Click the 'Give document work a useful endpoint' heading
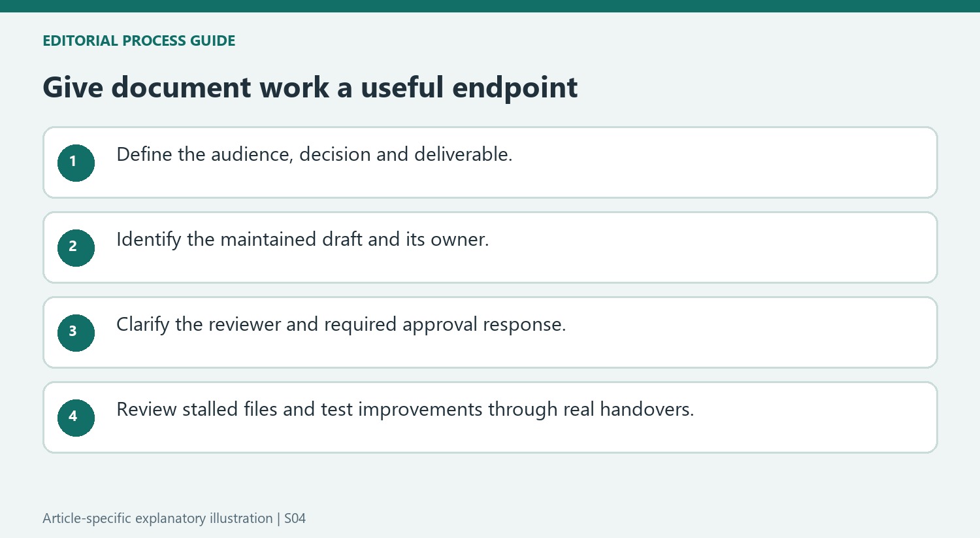This screenshot has height=538, width=980. point(310,88)
